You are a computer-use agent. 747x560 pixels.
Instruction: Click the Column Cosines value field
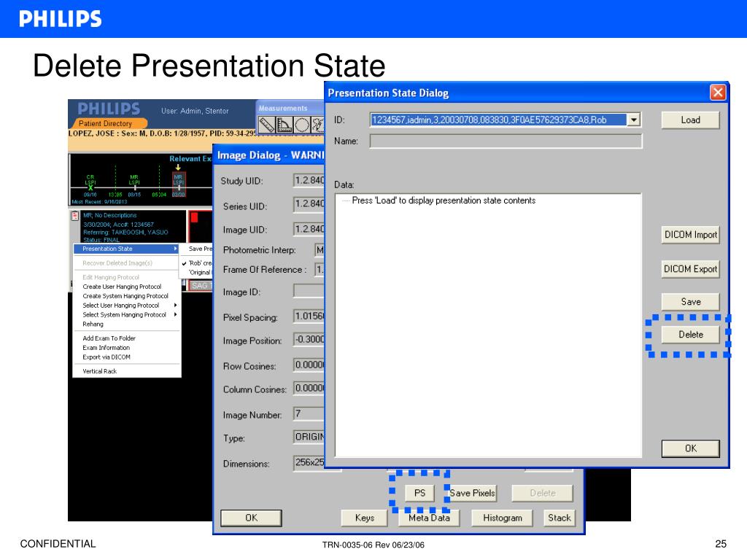309,389
